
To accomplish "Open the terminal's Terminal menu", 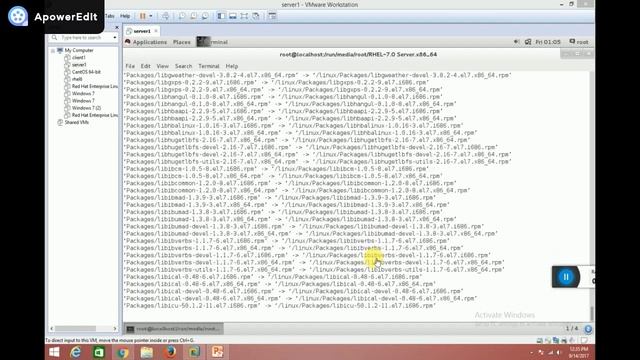I will tap(209, 66).
